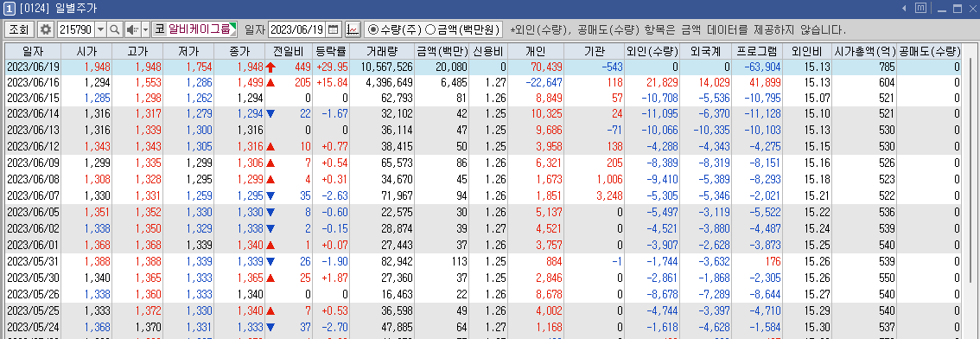Click the 프로그램 column header
980x339 pixels.
point(758,51)
